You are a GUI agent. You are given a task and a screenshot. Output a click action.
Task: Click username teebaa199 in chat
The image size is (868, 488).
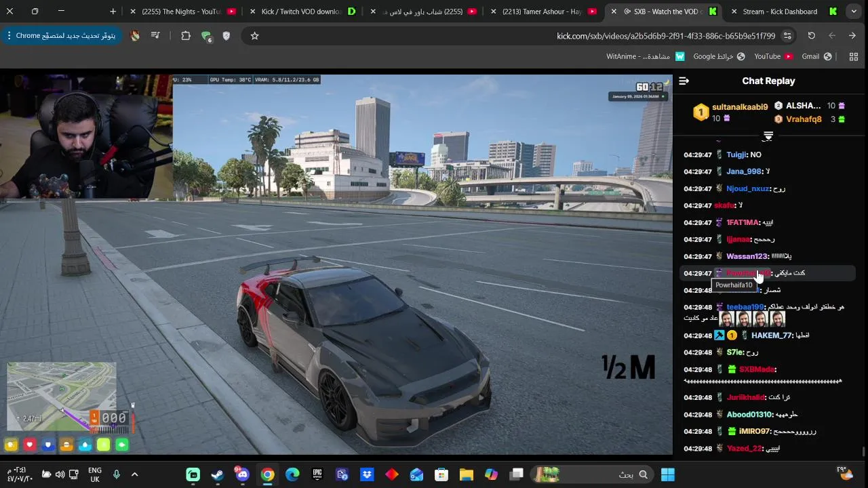click(745, 308)
